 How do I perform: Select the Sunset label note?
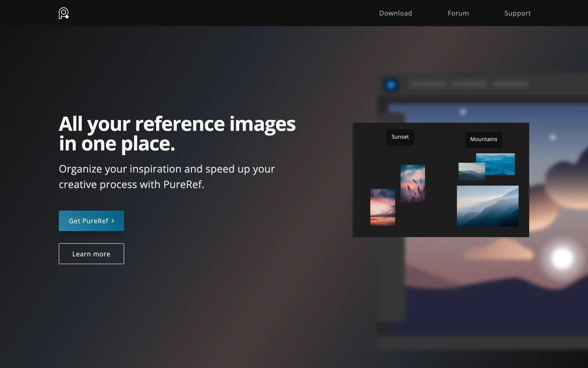pos(400,137)
